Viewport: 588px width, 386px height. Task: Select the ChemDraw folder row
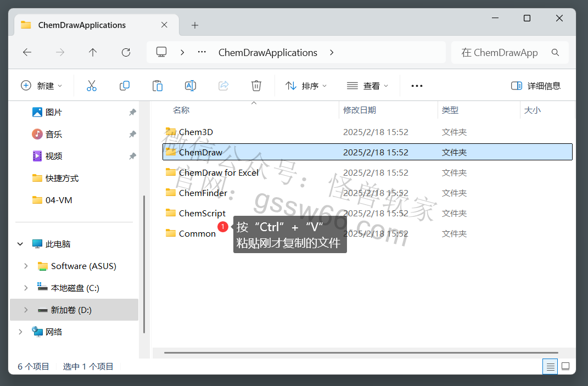point(367,152)
